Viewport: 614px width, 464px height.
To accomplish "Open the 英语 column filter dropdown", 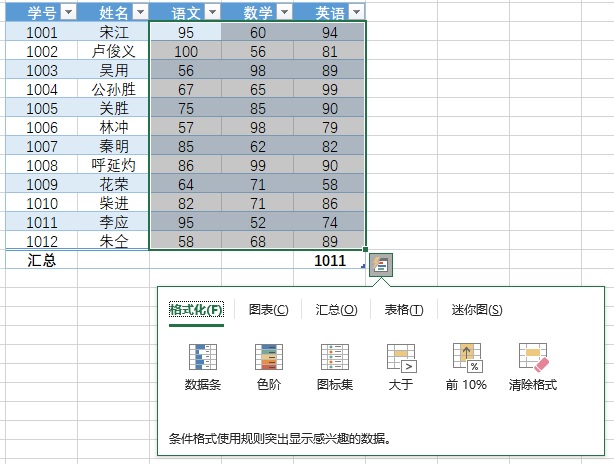I will coord(356,13).
